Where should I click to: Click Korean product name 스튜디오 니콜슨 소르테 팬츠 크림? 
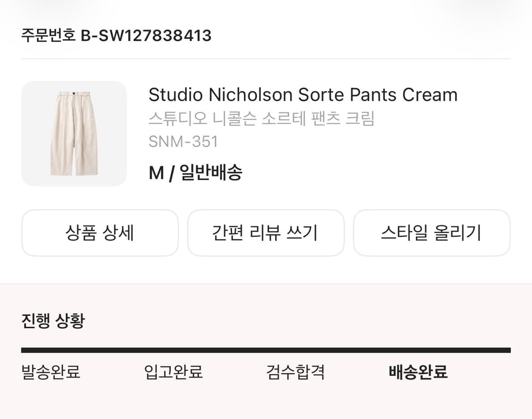261,119
